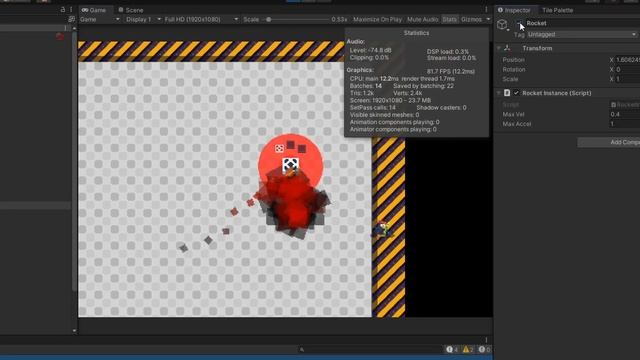The image size is (640, 360).
Task: Edit the Rotation X value field
Action: coord(627,69)
